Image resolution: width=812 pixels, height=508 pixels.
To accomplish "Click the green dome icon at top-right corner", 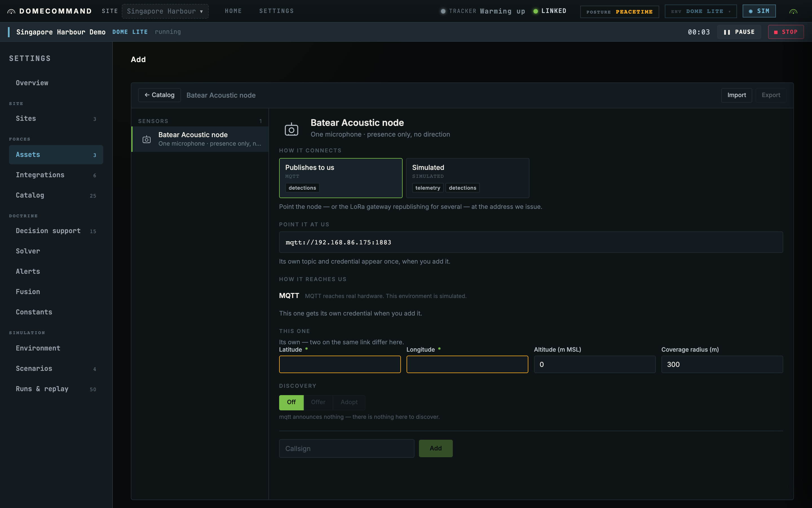I will 793,11.
